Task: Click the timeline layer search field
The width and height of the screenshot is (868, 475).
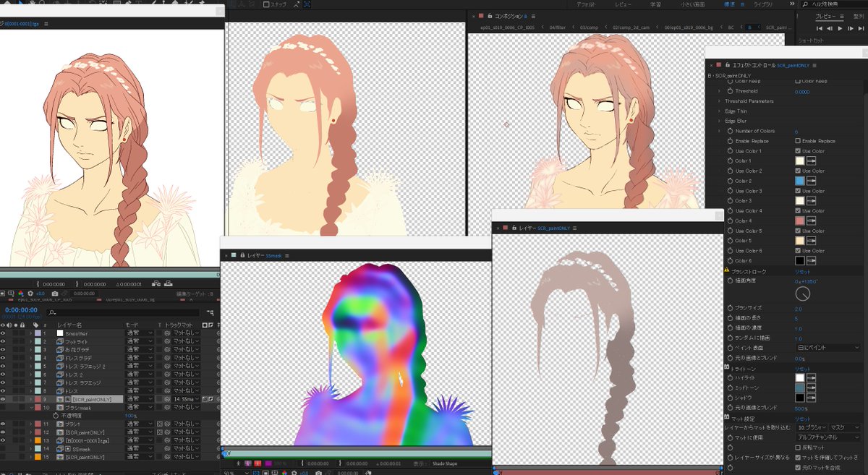Action: point(124,312)
